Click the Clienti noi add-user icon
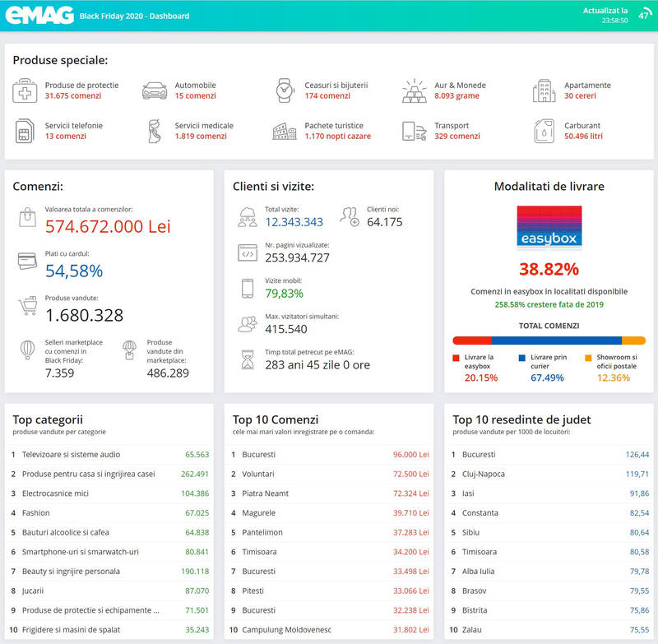The width and height of the screenshot is (658, 644). pos(350,217)
